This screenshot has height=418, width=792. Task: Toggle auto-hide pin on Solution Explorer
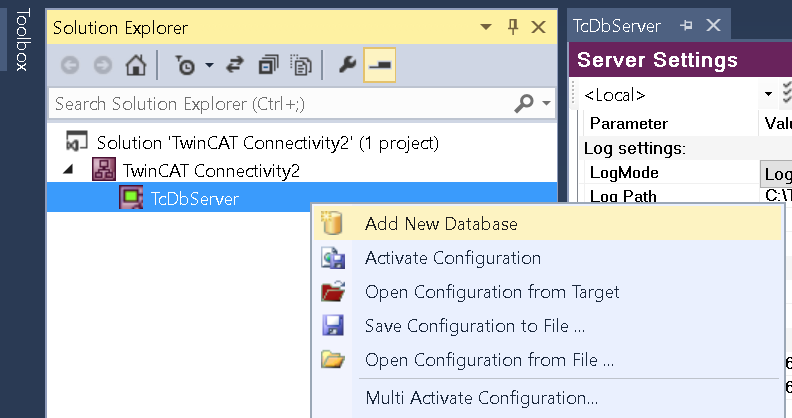(x=513, y=27)
